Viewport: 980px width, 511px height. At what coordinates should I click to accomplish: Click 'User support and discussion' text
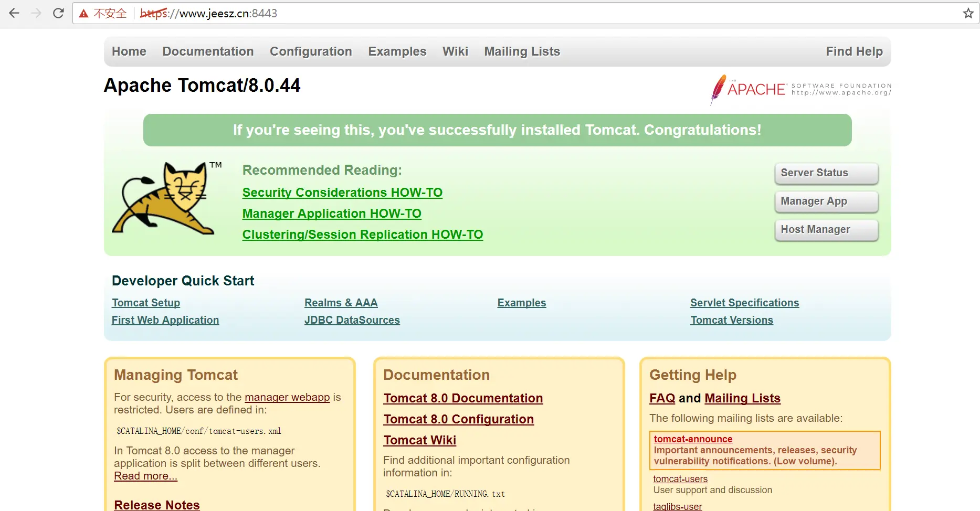click(x=713, y=490)
